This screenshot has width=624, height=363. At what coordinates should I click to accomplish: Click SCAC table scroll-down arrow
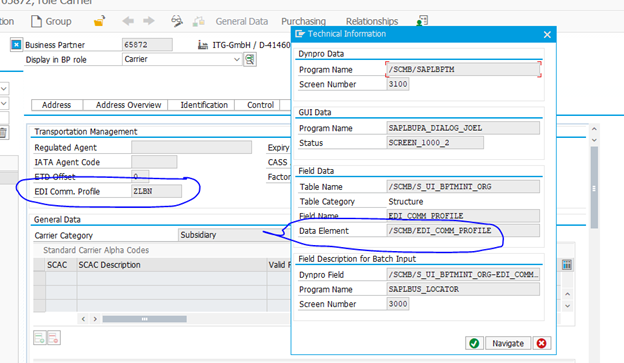567,306
